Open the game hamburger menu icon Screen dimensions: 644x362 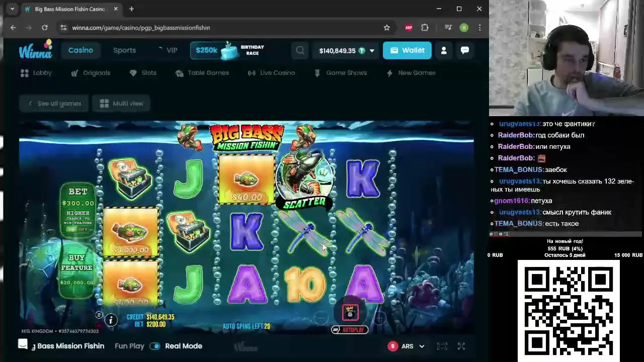[x=99, y=315]
